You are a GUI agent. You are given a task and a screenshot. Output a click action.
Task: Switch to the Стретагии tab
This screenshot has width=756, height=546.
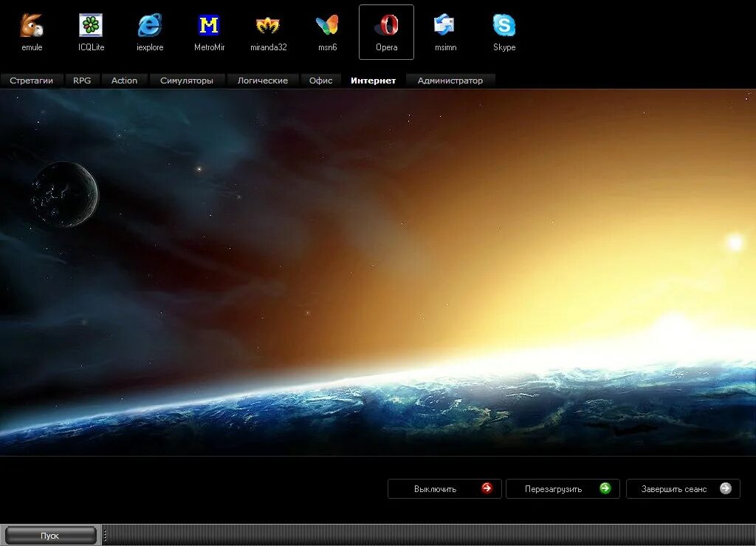tap(31, 81)
